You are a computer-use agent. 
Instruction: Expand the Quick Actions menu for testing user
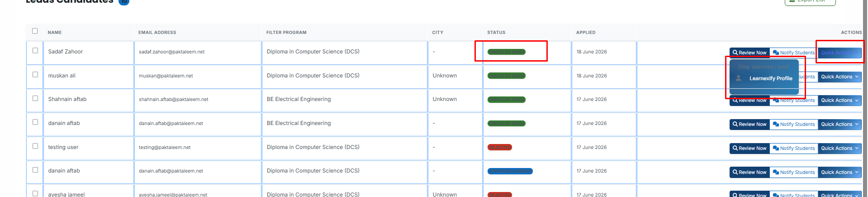840,148
